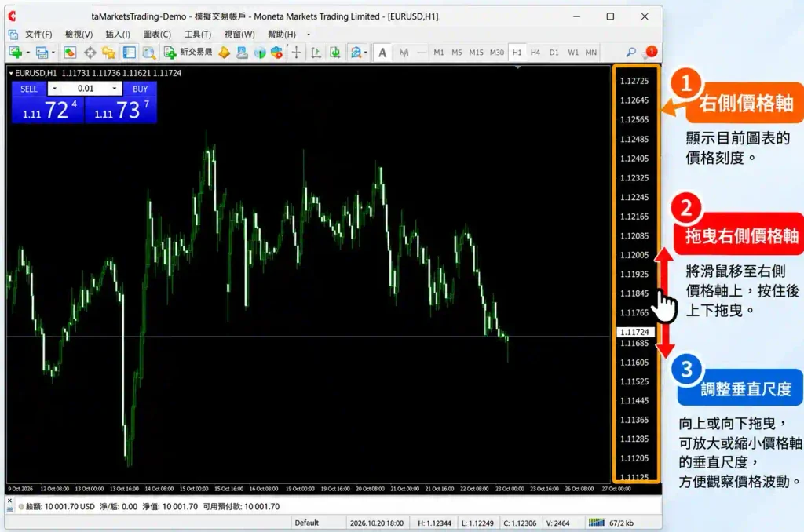Viewport: 804px width, 532px height.
Task: Click the Data Window crosshair-circle icon
Action: [x=90, y=53]
